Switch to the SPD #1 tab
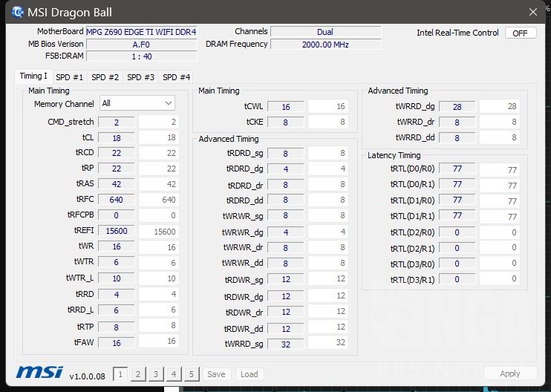This screenshot has height=392, width=551. (69, 76)
